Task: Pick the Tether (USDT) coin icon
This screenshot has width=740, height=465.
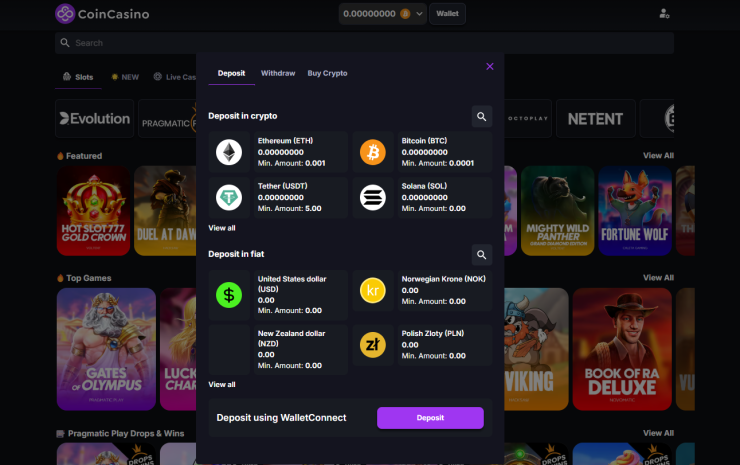Action: click(229, 197)
